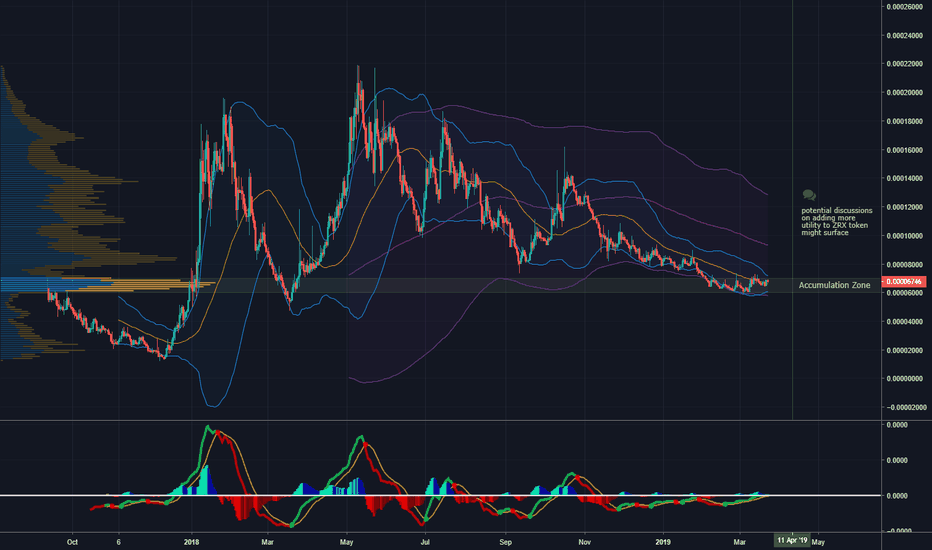The image size is (932, 550).
Task: Click the 0.00020000 price axis label
Action: click(x=905, y=93)
